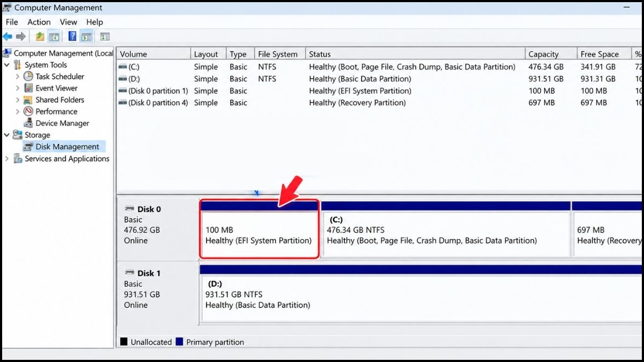Expand the Task Scheduler node

coord(18,76)
